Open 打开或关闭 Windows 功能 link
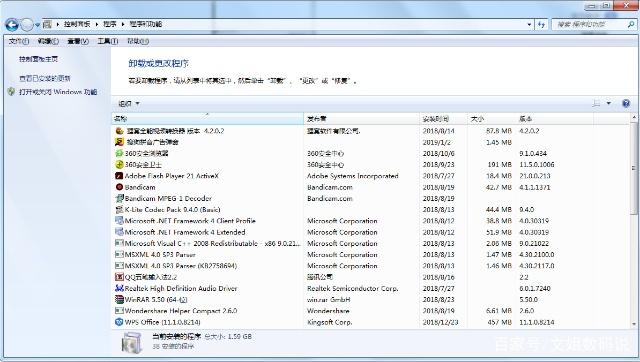Viewport: 640px width, 362px height. [x=58, y=92]
